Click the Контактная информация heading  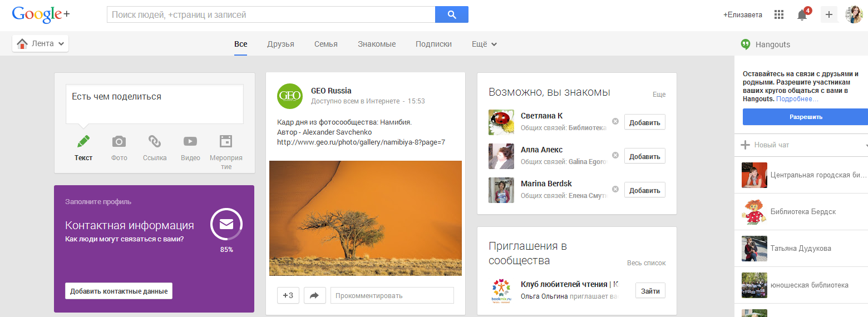[130, 225]
